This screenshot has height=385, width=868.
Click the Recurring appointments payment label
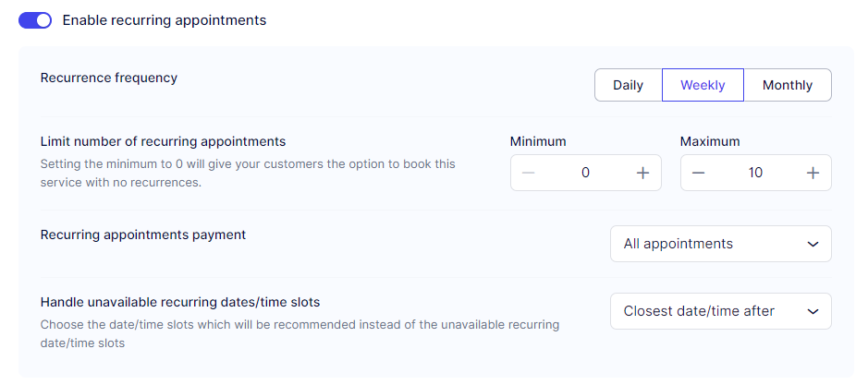pyautogui.click(x=143, y=235)
